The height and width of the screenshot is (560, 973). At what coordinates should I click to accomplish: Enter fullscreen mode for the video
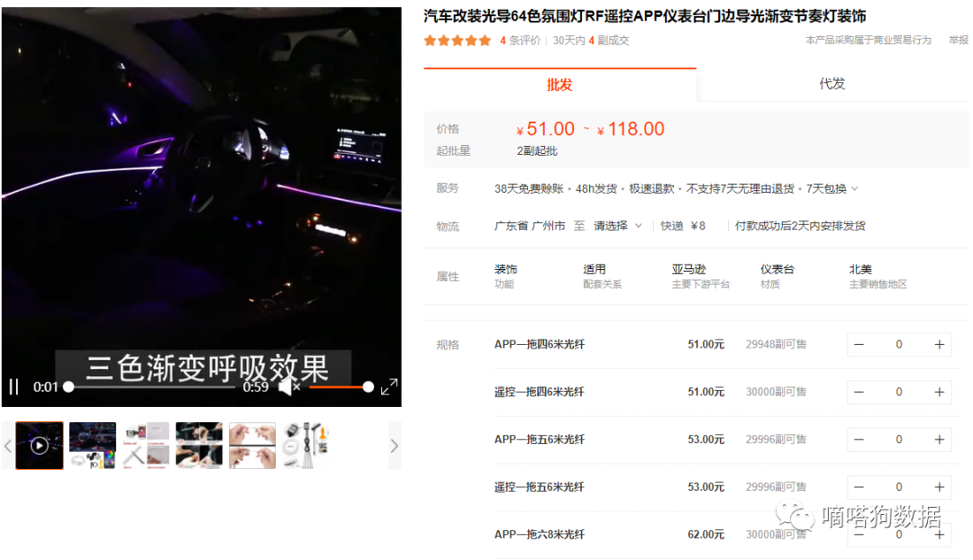[389, 387]
